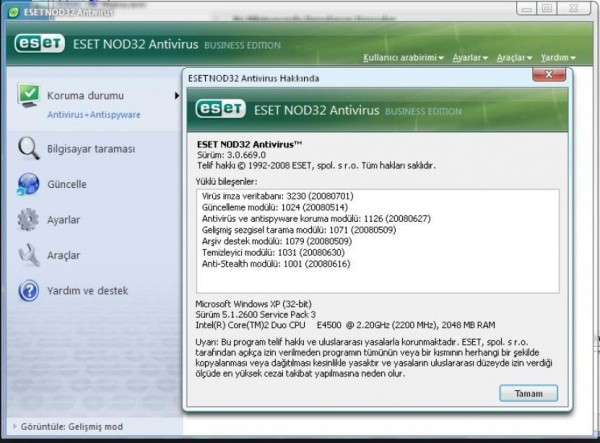The width and height of the screenshot is (600, 443).
Task: Click the Antivirus+Antispyware link
Action: click(x=94, y=115)
